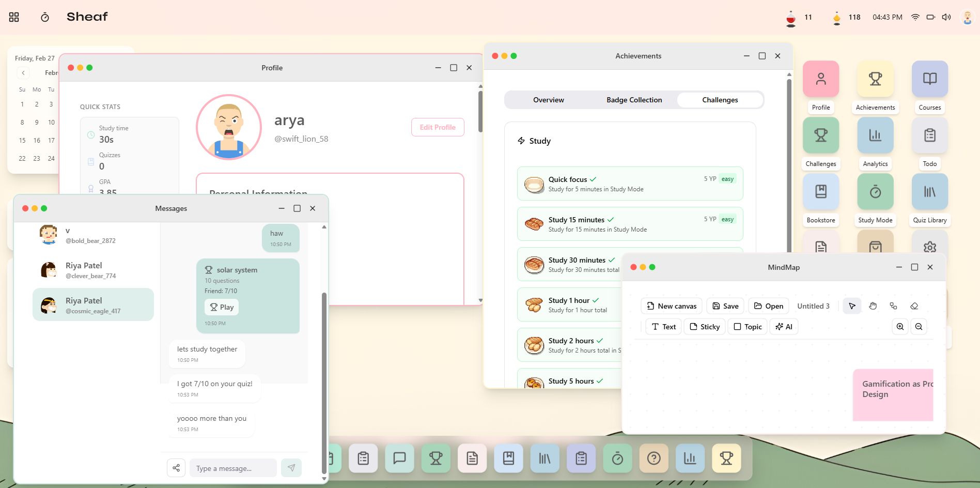Open the Quiz Library desktop icon

click(x=929, y=191)
